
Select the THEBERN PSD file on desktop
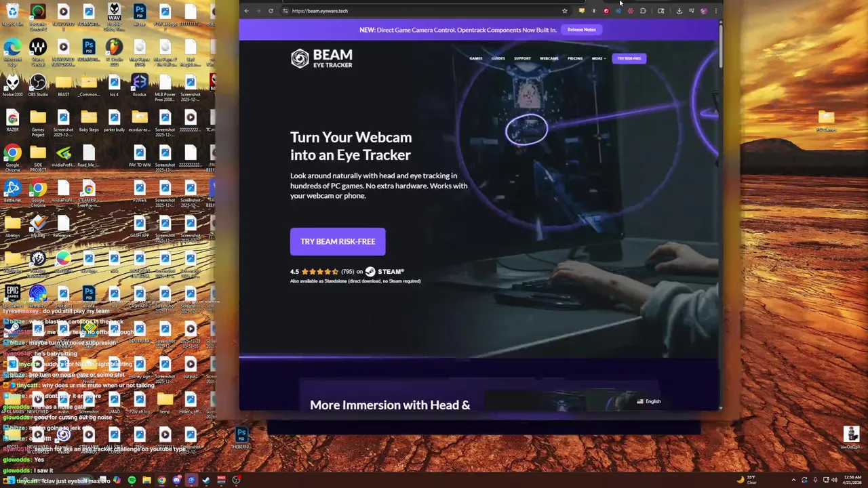(x=241, y=438)
